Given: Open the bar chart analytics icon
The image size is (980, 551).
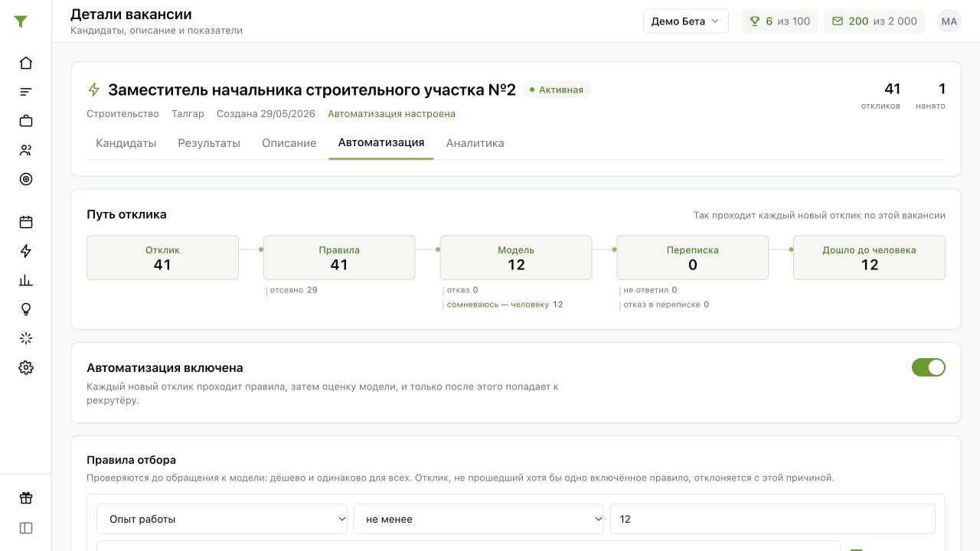Looking at the screenshot, I should [26, 280].
